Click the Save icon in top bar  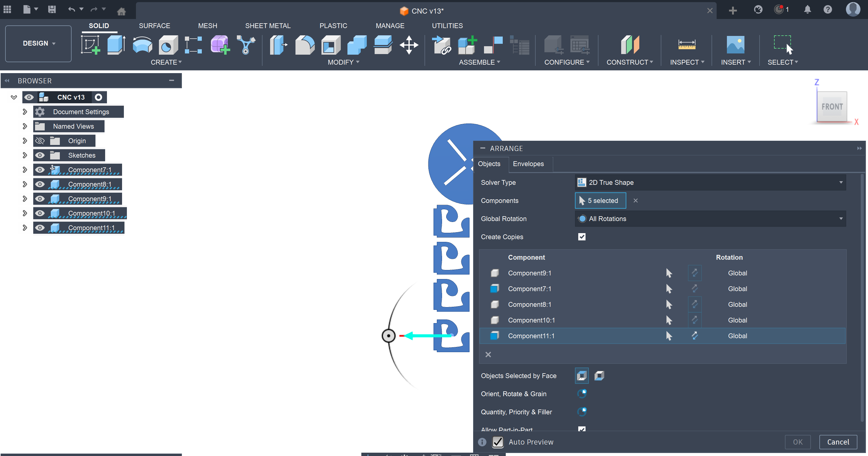[52, 9]
